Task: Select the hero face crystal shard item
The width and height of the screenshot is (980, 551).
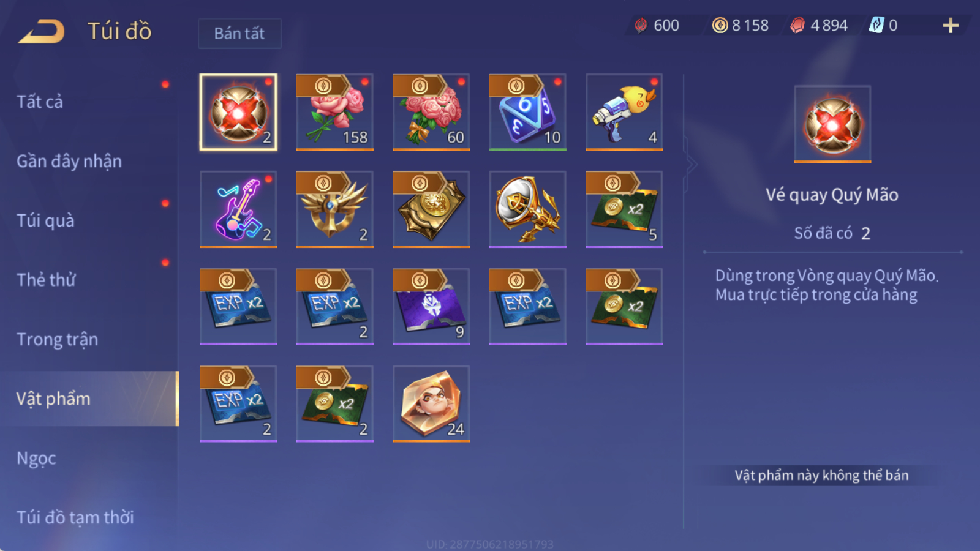Action: coord(431,404)
